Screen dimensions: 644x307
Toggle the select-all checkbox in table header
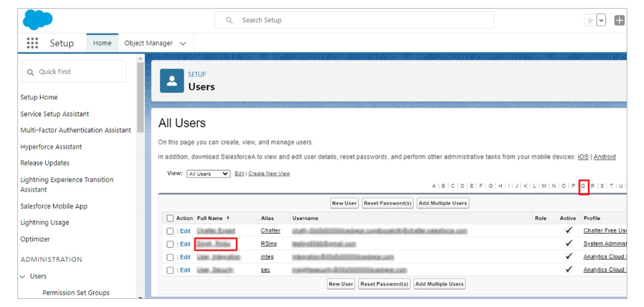[170, 218]
